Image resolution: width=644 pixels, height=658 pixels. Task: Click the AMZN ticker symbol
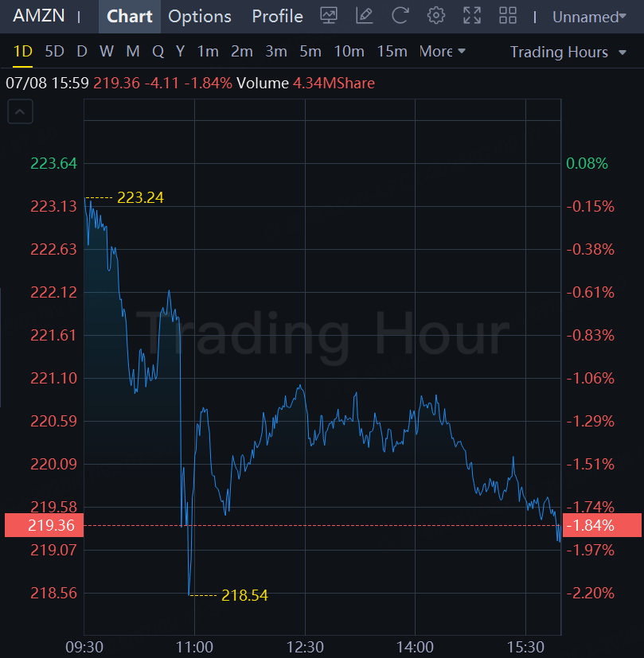coord(39,17)
